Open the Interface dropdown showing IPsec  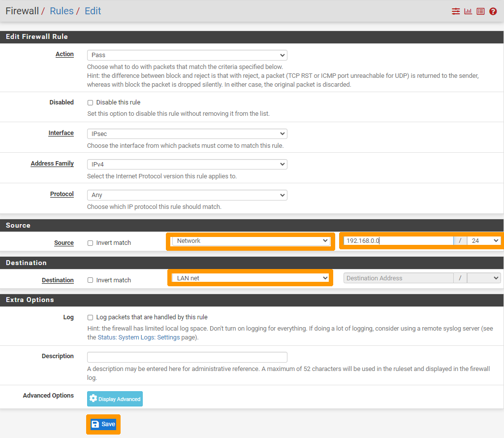click(187, 134)
